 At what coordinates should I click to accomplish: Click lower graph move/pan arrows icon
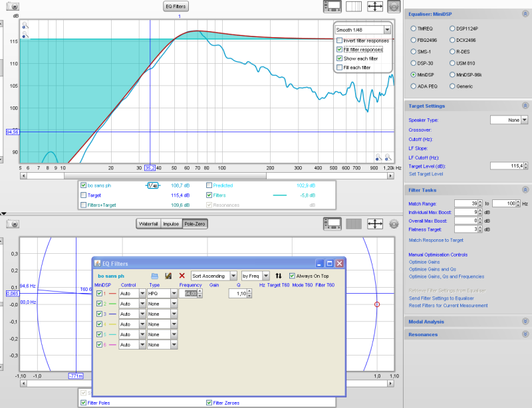pyautogui.click(x=375, y=224)
